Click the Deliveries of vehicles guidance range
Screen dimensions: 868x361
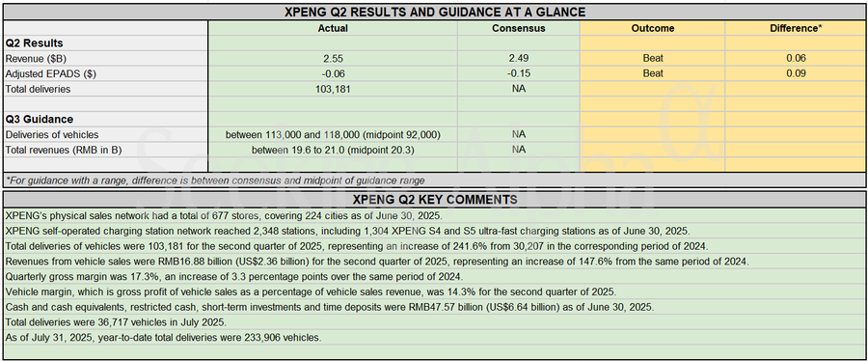[333, 134]
